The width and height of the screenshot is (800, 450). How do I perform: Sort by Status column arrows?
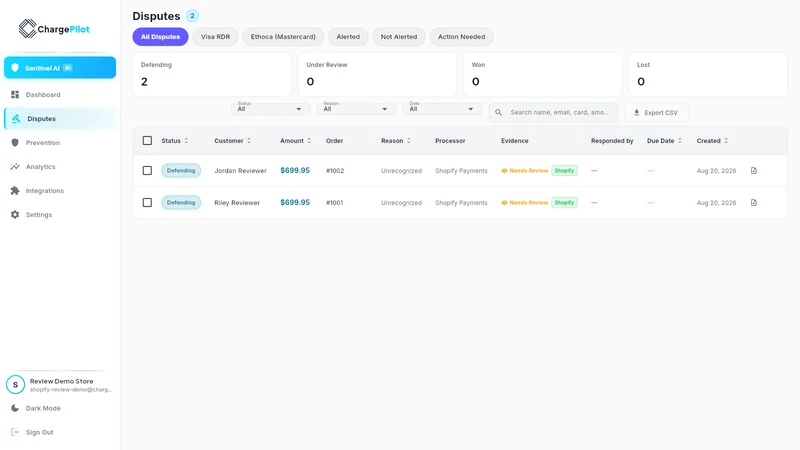click(186, 140)
